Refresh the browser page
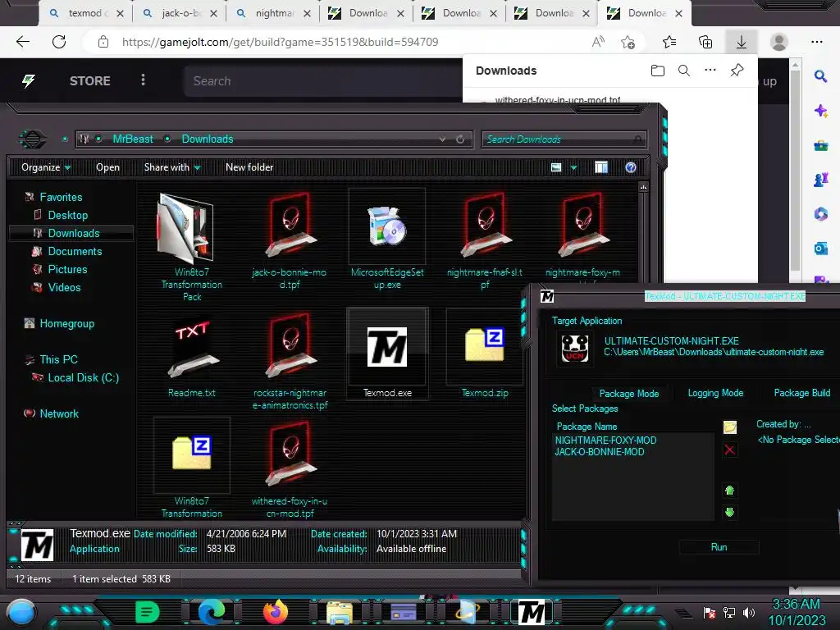The height and width of the screenshot is (630, 840). pos(59,42)
